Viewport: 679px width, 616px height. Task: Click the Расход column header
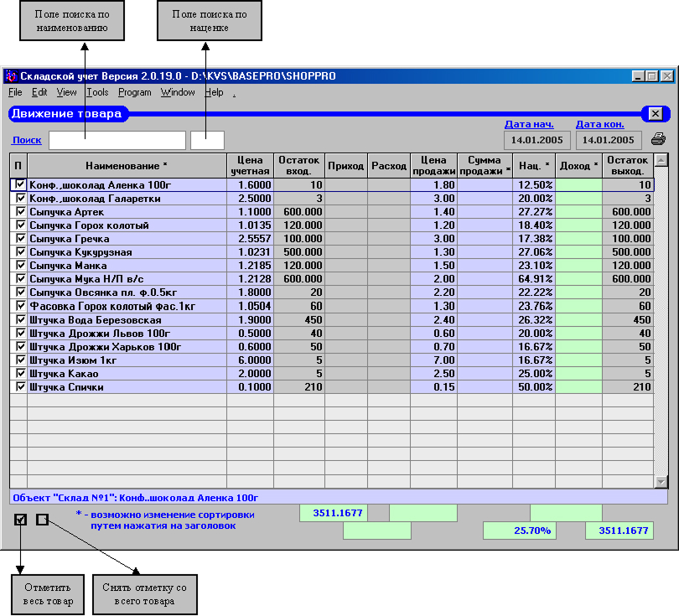click(388, 165)
